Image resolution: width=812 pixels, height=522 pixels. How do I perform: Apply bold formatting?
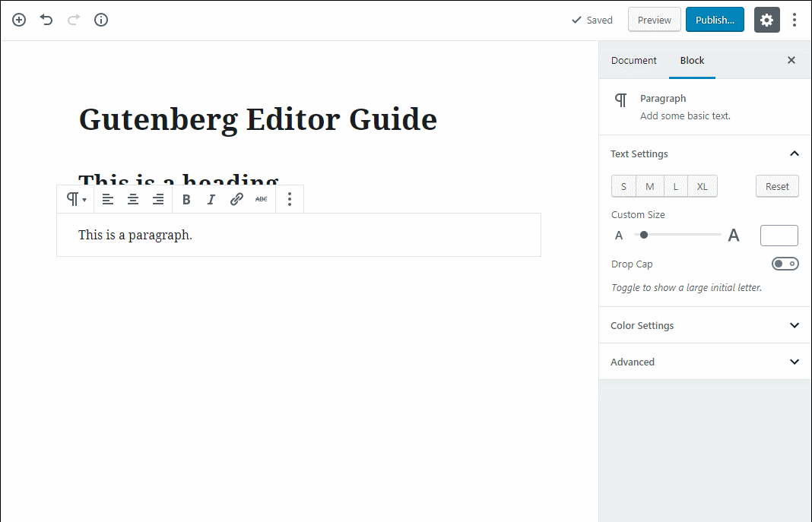coord(186,199)
